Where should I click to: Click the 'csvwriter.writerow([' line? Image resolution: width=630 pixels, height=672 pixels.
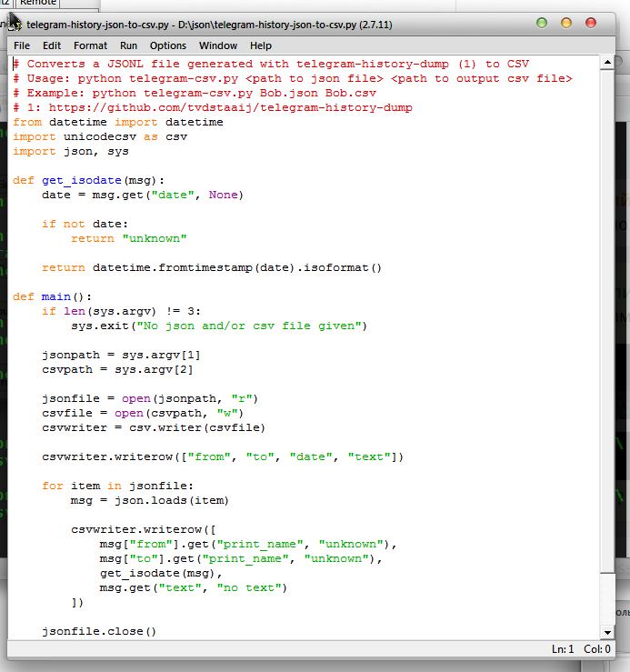(144, 529)
